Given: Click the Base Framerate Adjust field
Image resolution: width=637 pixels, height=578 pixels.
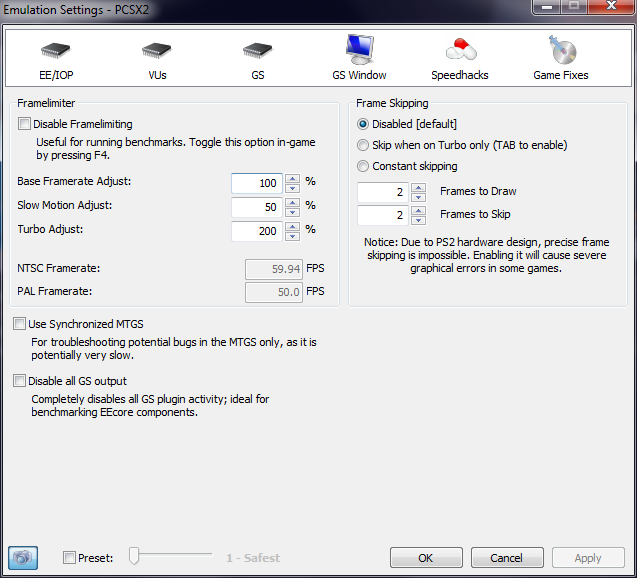Looking at the screenshot, I should 257,183.
